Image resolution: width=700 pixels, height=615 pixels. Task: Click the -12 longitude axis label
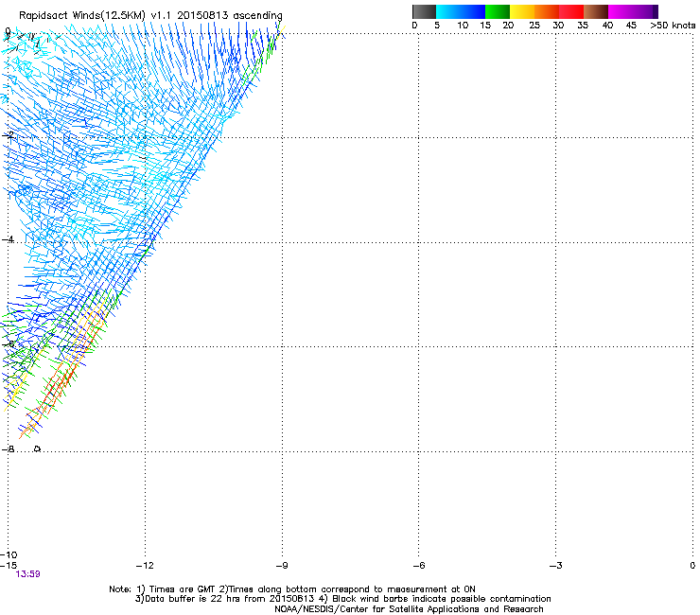click(145, 566)
